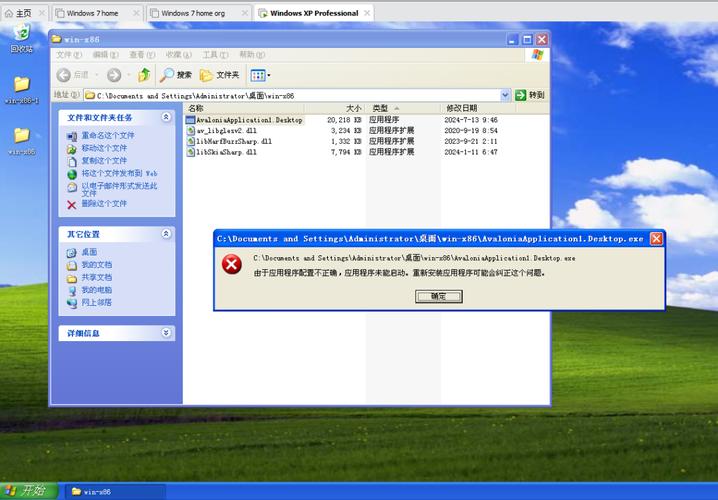
Task: Click Move this file link
Action: (x=104, y=148)
